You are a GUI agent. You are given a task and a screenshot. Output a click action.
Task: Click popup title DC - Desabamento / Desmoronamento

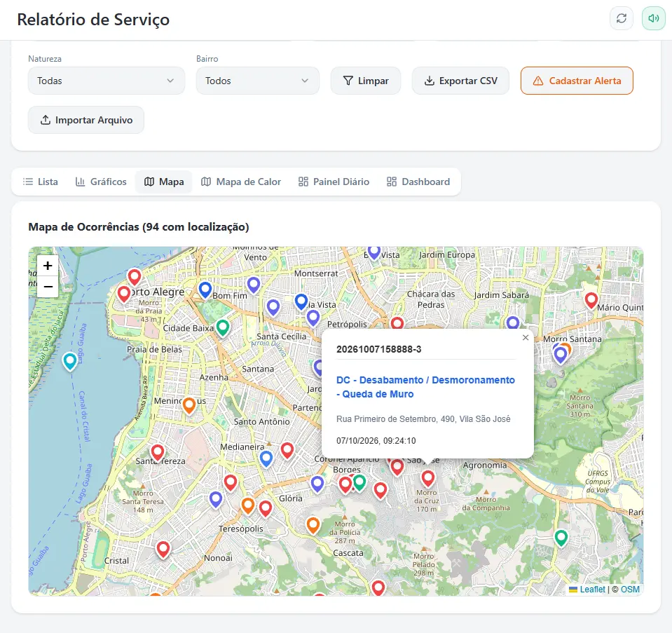(x=425, y=387)
